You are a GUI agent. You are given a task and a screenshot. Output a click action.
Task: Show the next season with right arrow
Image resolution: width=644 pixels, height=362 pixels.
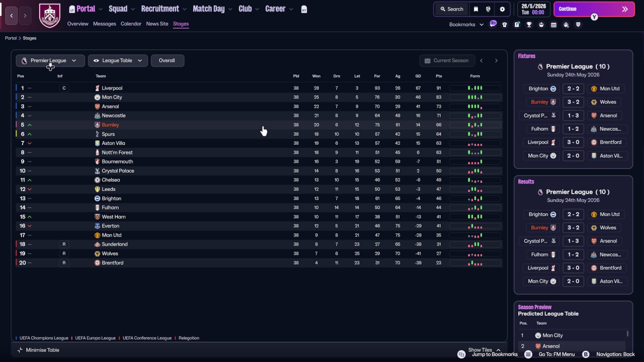point(496,60)
